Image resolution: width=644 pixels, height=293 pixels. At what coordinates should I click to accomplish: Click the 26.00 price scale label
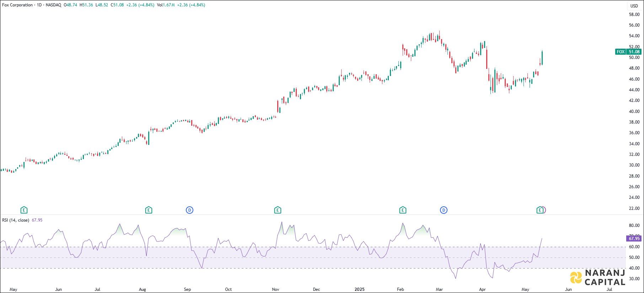point(634,187)
